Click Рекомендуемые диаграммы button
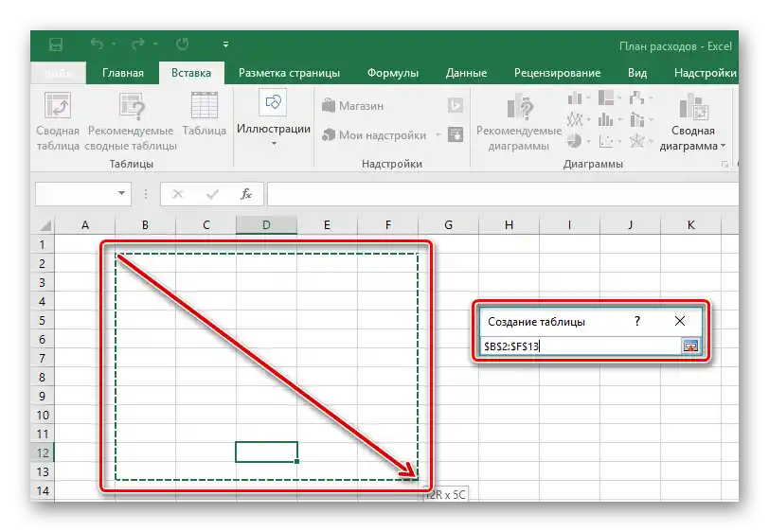This screenshot has width=769, height=532. coord(519,121)
